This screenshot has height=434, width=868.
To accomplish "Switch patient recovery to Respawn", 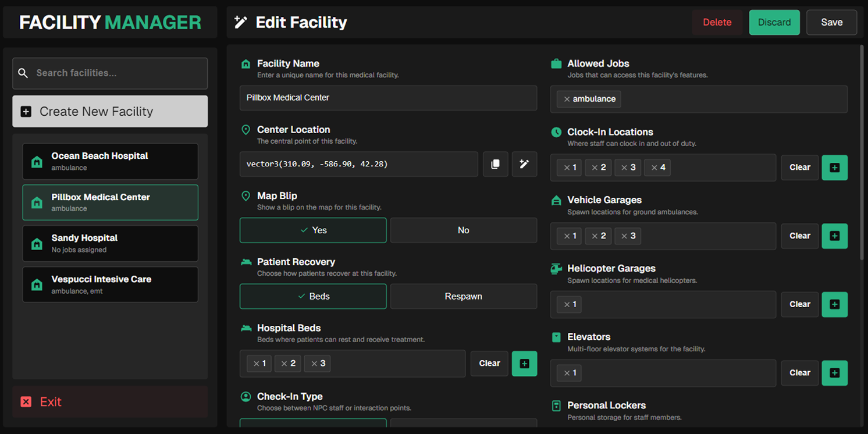I will (x=463, y=296).
